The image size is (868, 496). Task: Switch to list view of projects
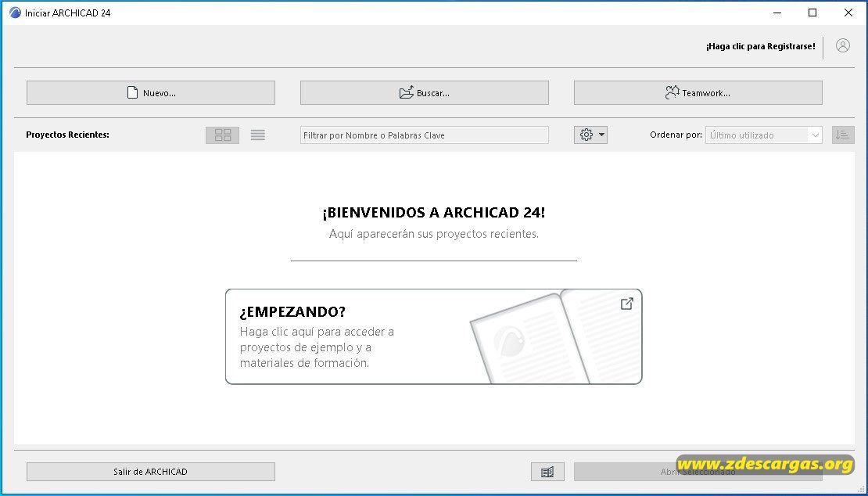[257, 135]
